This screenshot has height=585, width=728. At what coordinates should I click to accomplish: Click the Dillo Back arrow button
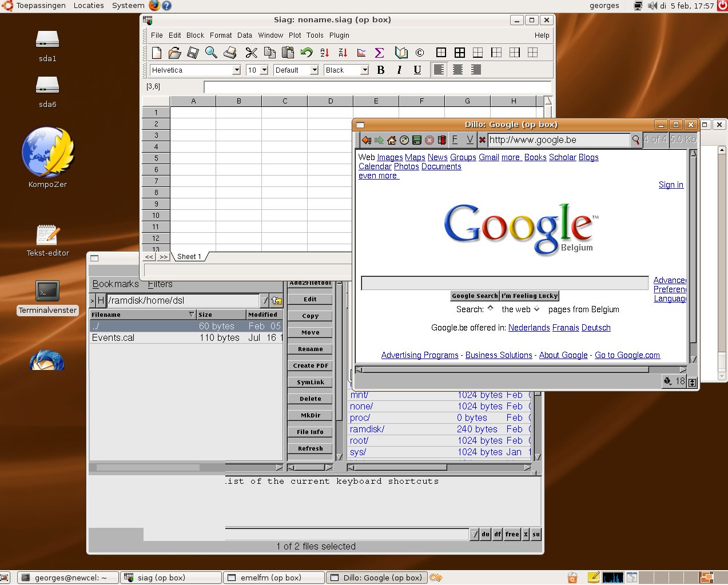pos(367,140)
